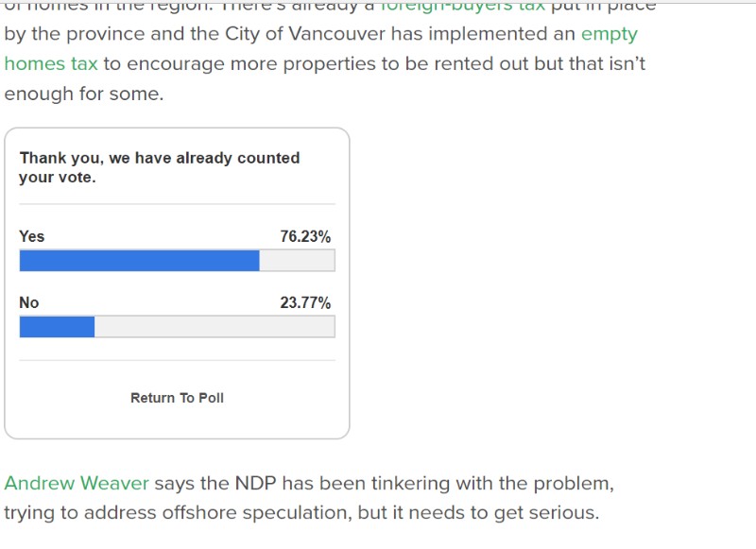Image resolution: width=756 pixels, height=549 pixels.
Task: Click the grey unfilled part of Yes bar
Action: click(297, 260)
